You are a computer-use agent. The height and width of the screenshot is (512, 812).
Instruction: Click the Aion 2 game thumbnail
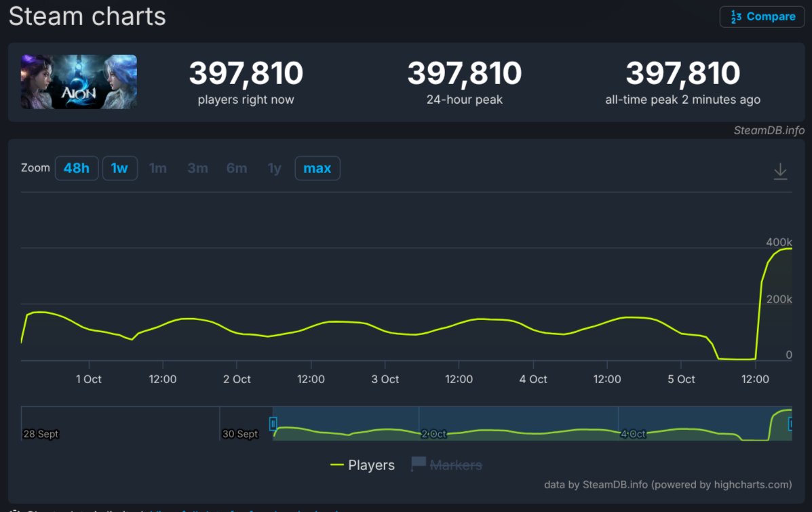[79, 82]
